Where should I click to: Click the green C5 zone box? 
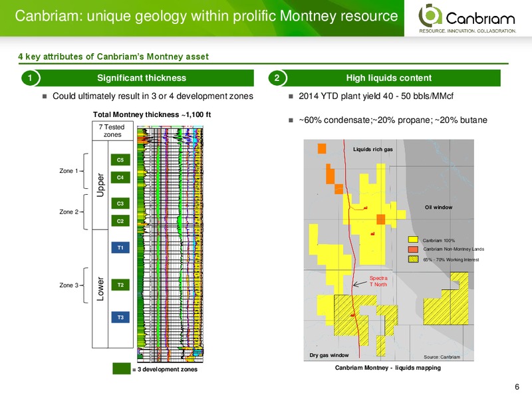[120, 160]
